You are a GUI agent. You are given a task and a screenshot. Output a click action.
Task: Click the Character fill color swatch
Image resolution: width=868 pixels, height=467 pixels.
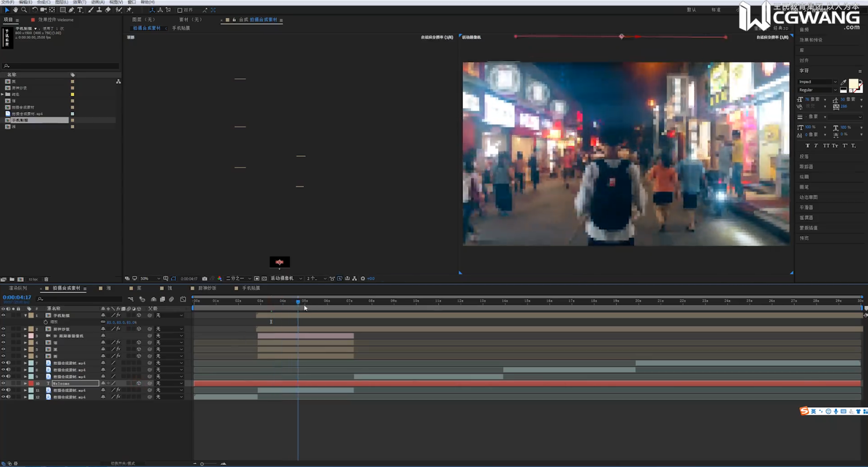coord(853,83)
